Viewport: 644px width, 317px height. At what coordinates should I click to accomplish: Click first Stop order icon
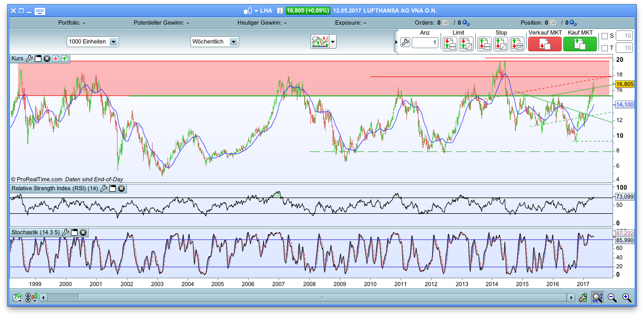point(484,43)
